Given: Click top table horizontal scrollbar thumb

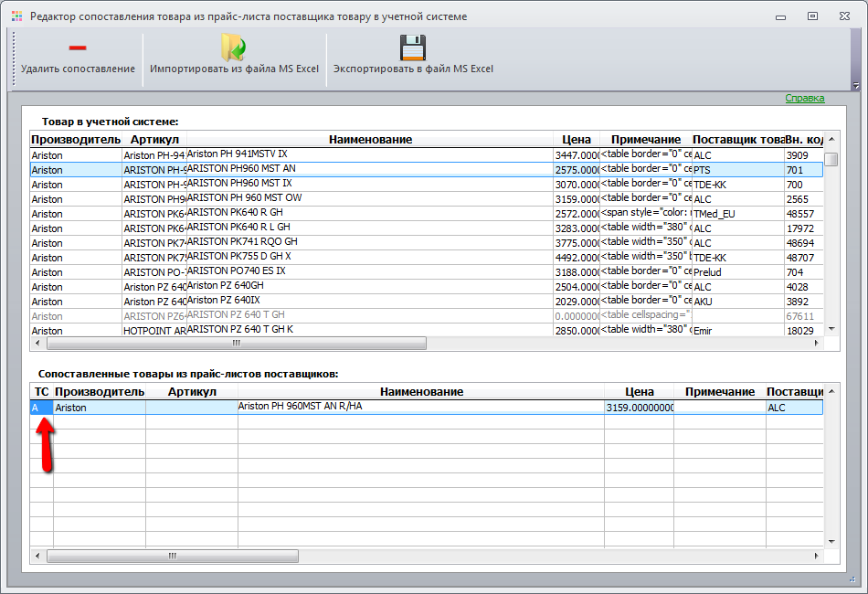Looking at the screenshot, I should 237,344.
